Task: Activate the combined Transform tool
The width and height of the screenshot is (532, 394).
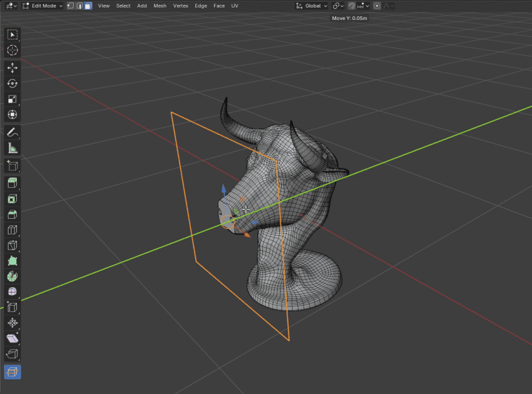Action: [12, 115]
